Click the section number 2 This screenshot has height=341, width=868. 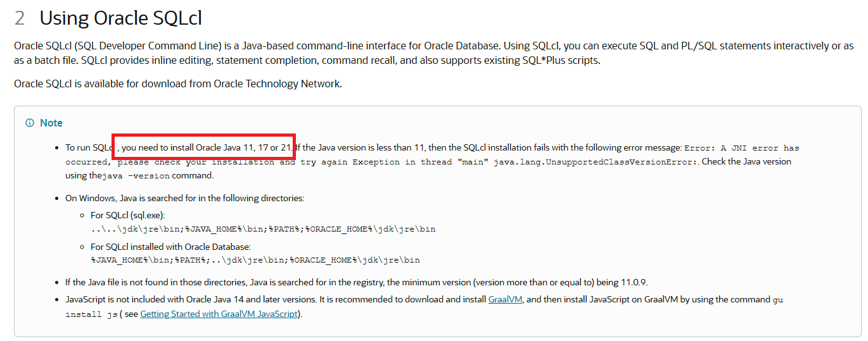tap(20, 18)
